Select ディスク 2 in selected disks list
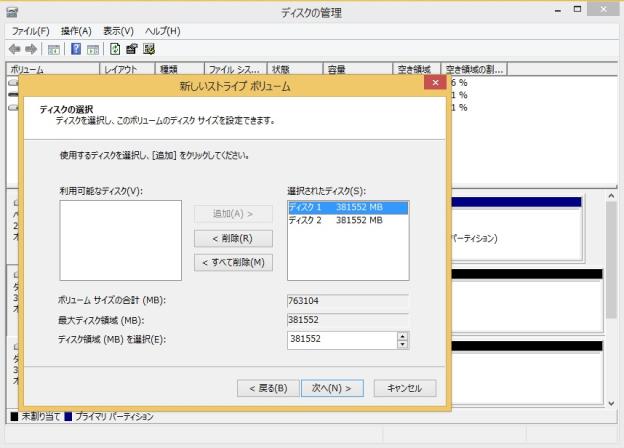This screenshot has height=448, width=624. (348, 220)
